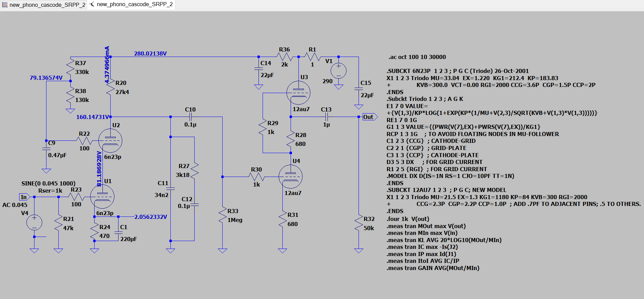644x299 pixels.
Task: Click the 160.14731V node voltage label
Action: [x=93, y=117]
